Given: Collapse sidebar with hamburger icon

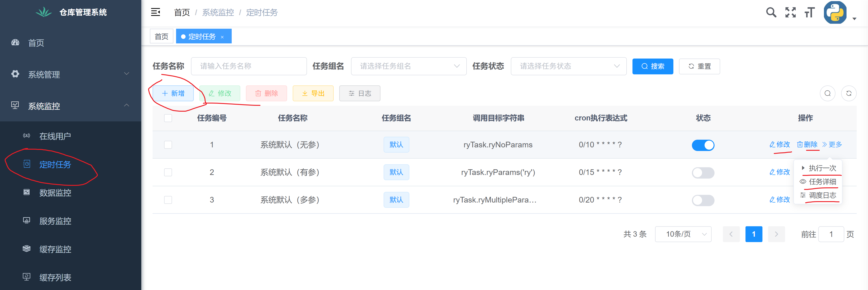Looking at the screenshot, I should click(x=155, y=12).
